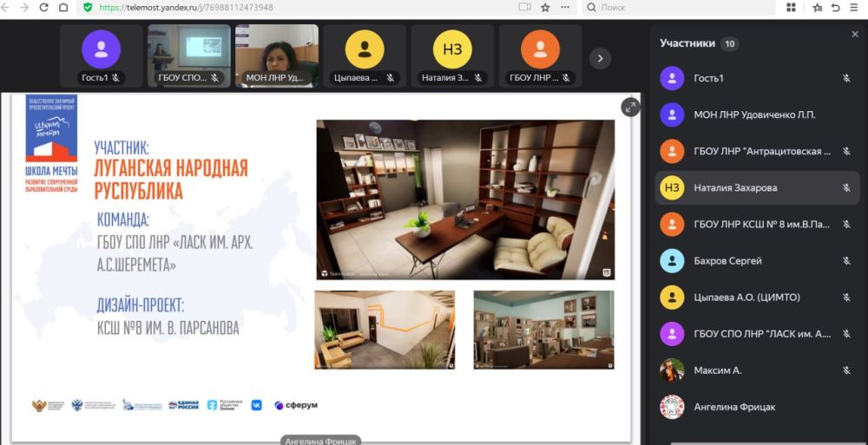Click the picture-in-picture video icon in address bar

click(524, 8)
